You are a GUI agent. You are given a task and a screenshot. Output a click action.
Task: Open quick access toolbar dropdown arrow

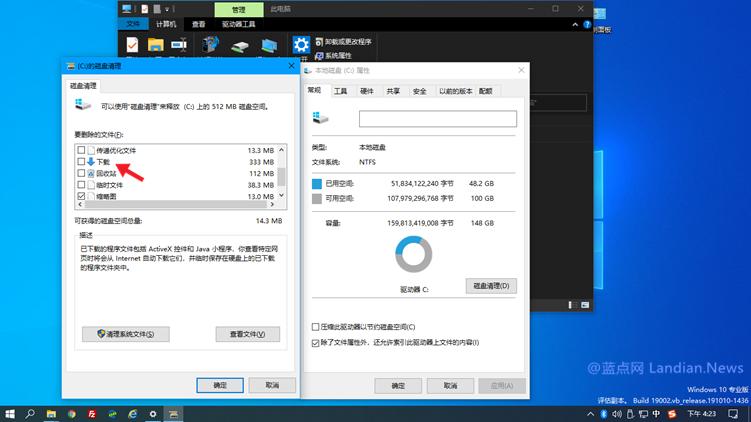167,9
